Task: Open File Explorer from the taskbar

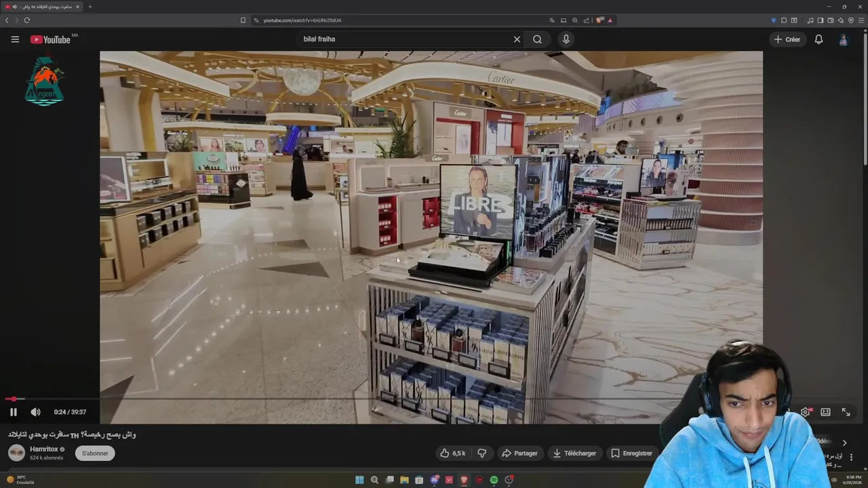Action: click(404, 480)
